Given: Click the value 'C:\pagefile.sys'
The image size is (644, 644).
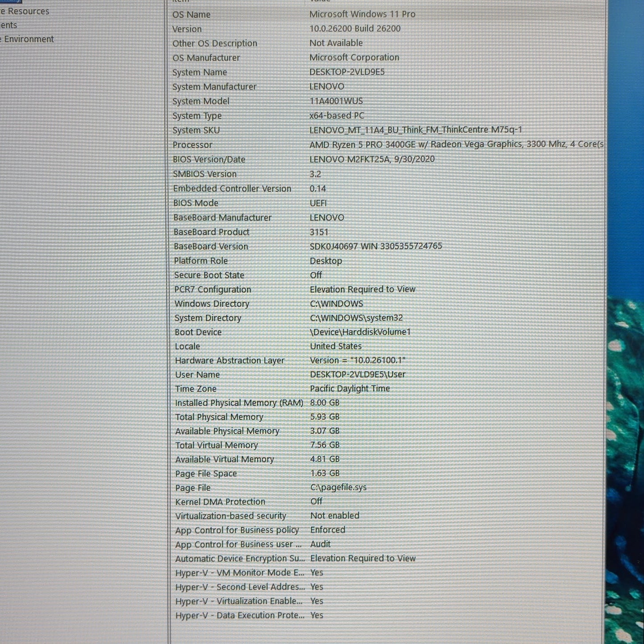Looking at the screenshot, I should click(x=339, y=488).
